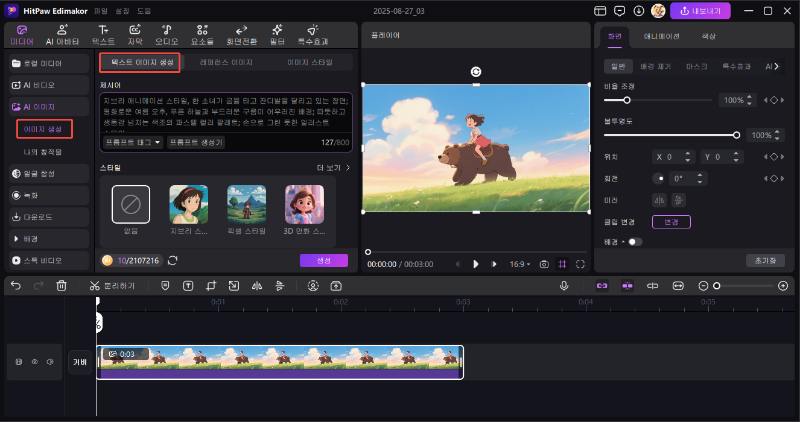Click the 초기화 reset button
Image resolution: width=800 pixels, height=422 pixels.
point(765,260)
